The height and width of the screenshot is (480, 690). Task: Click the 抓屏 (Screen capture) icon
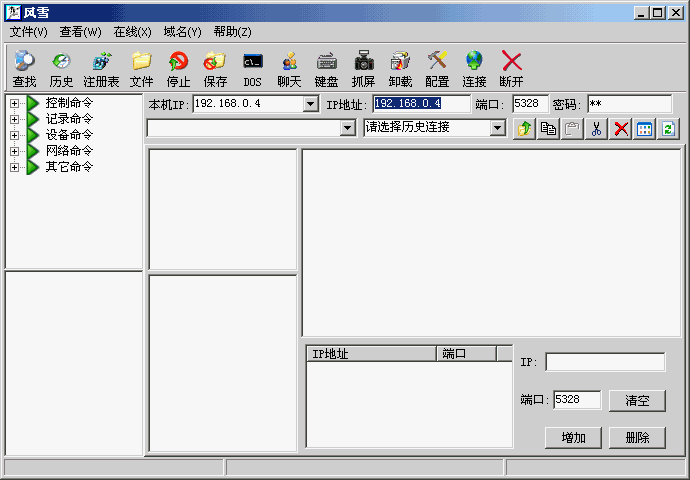click(363, 68)
